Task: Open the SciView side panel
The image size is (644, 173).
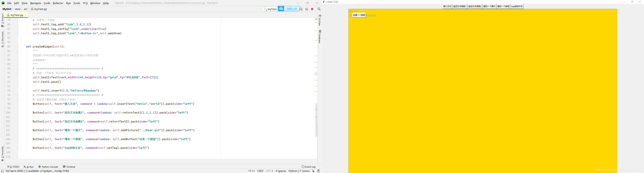Action: [x=320, y=20]
